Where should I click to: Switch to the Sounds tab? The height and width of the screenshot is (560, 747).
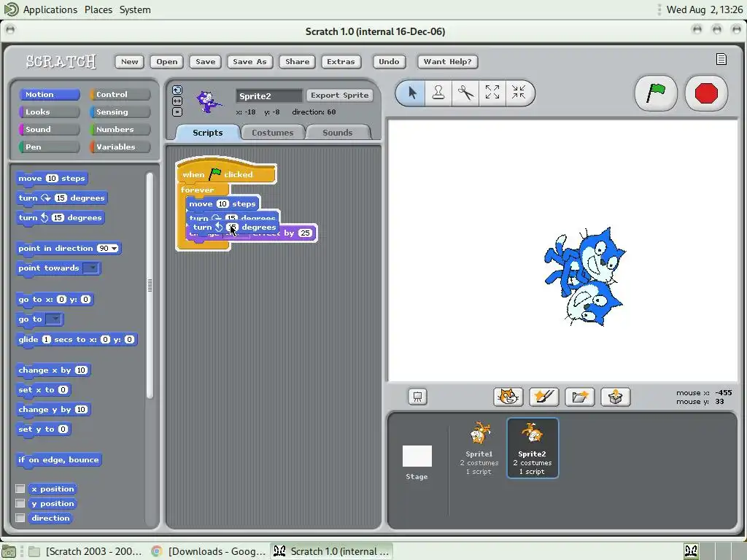[337, 133]
